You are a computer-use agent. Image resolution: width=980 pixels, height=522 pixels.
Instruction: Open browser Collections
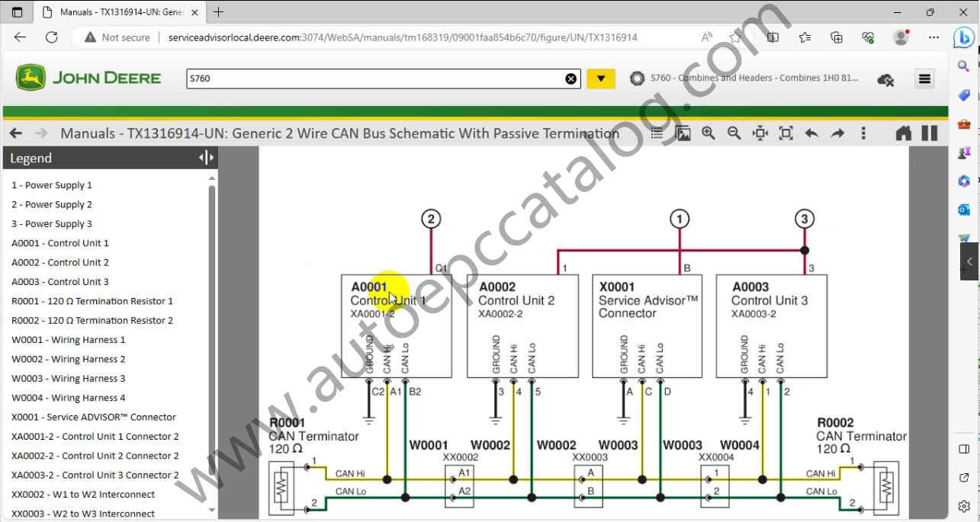[837, 37]
